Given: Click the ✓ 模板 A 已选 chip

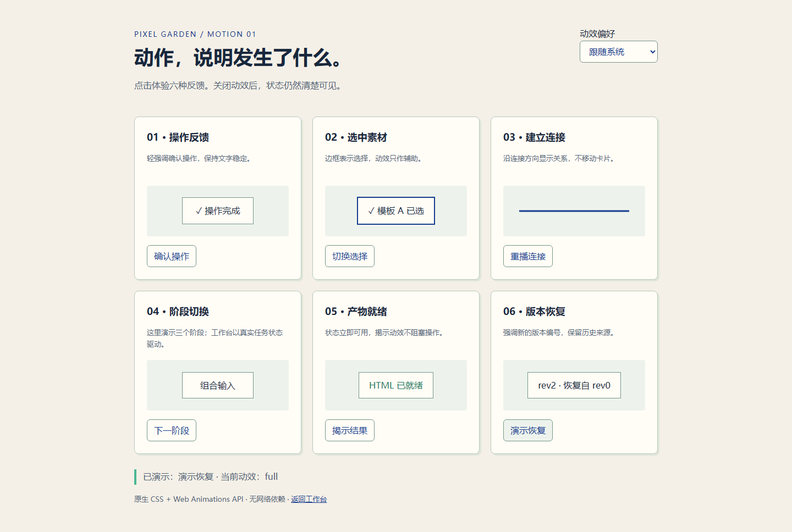Looking at the screenshot, I should tap(396, 210).
